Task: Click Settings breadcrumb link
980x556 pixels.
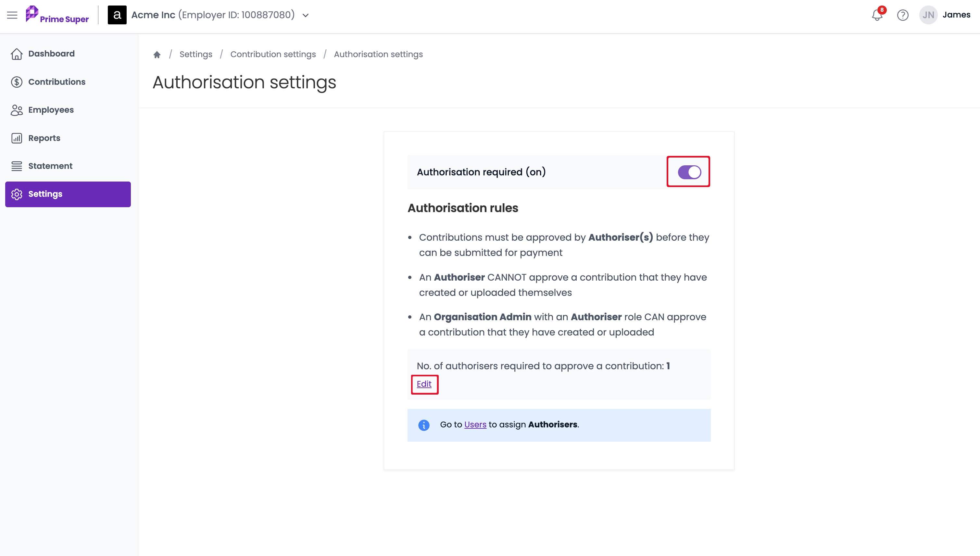Action: [196, 54]
